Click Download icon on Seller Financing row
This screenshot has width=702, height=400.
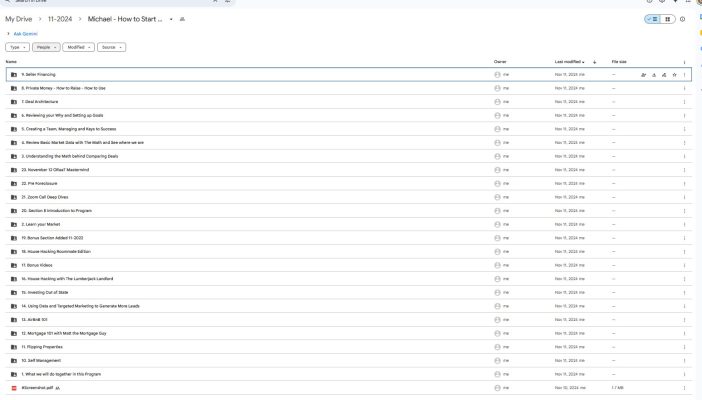654,75
